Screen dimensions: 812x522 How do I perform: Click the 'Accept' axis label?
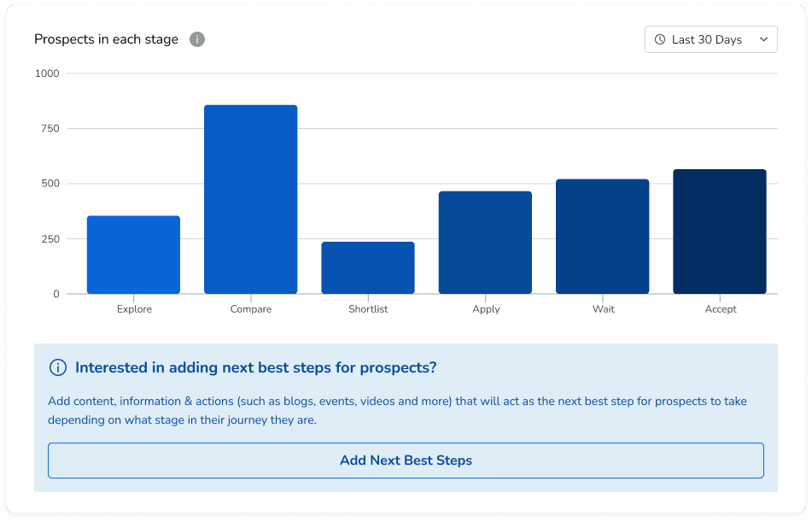pos(721,309)
